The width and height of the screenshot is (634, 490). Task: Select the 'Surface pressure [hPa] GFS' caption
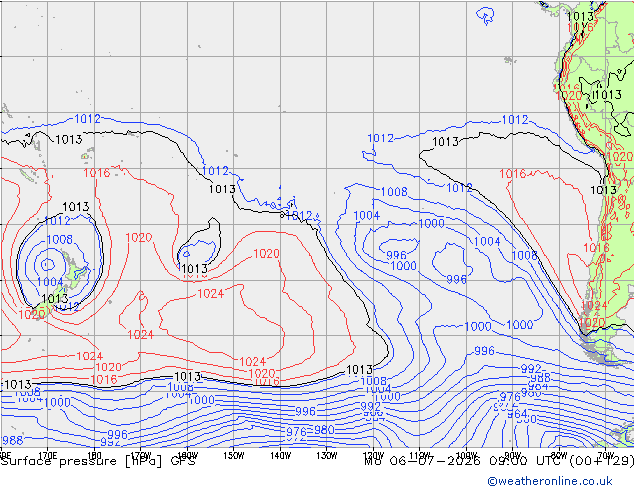point(98,461)
